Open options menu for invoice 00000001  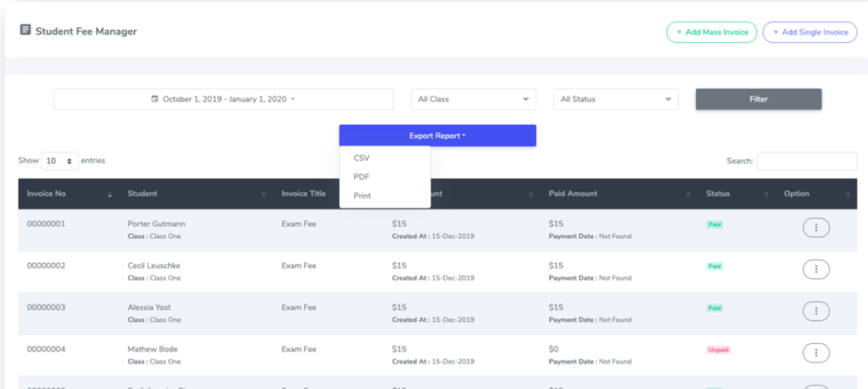pyautogui.click(x=816, y=227)
